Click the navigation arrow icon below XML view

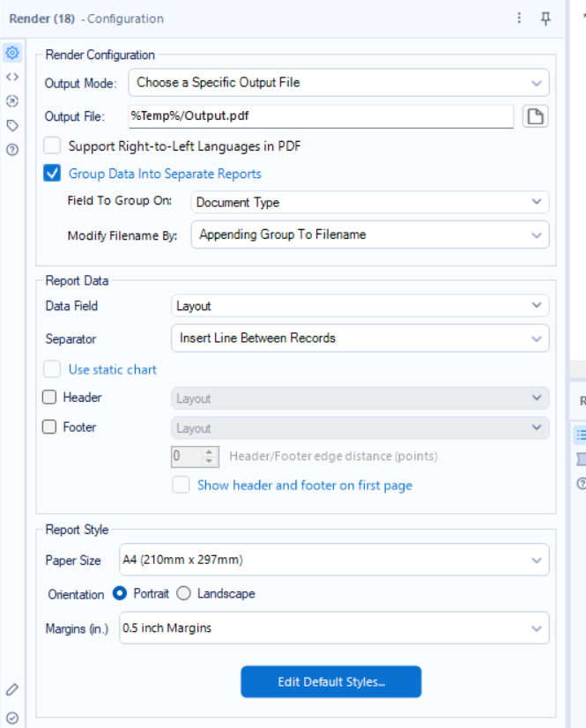(x=11, y=100)
